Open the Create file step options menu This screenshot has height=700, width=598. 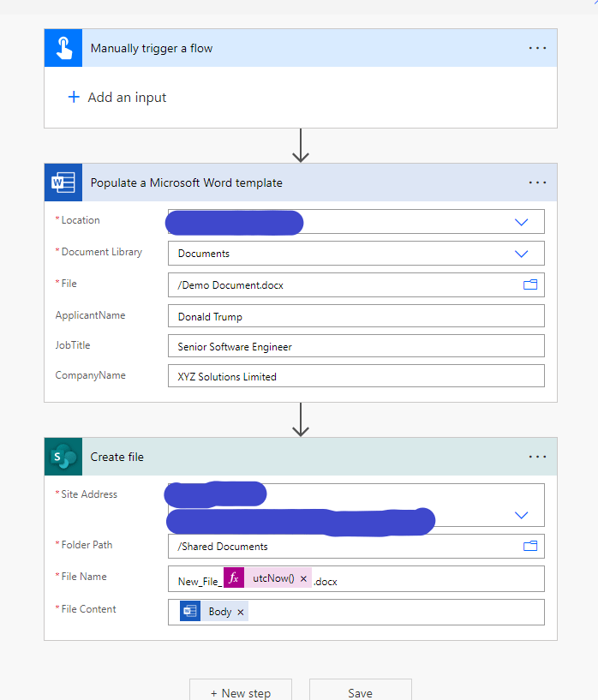click(x=537, y=457)
